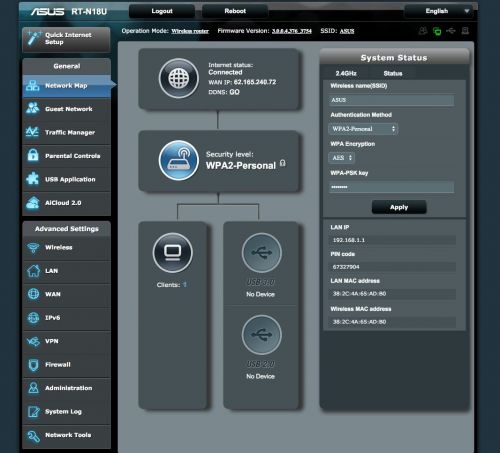Viewport: 500px width, 453px height.
Task: Open the Parental Controls page
Action: 66,156
